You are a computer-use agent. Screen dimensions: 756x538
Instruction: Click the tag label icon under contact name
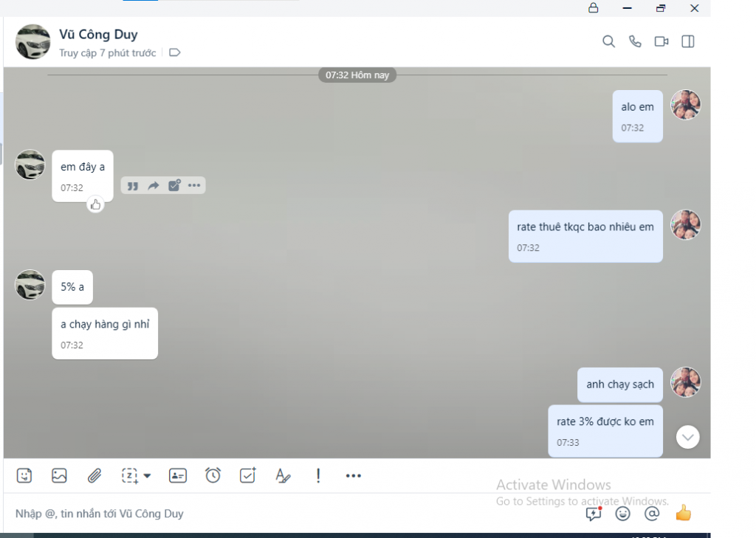175,53
